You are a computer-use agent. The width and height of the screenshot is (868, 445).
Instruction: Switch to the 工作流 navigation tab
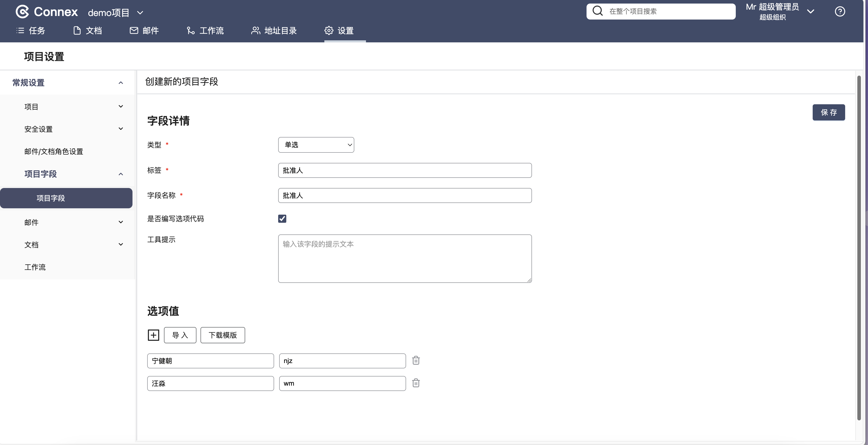pyautogui.click(x=205, y=31)
